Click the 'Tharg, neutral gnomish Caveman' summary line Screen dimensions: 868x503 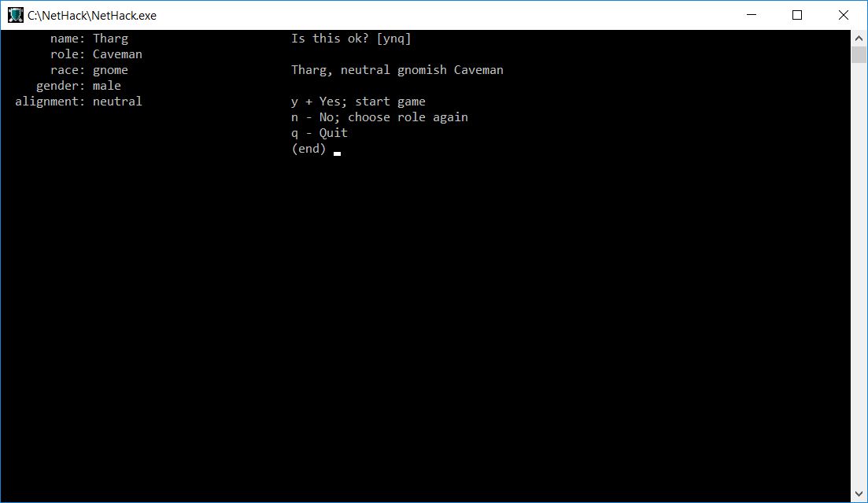397,70
